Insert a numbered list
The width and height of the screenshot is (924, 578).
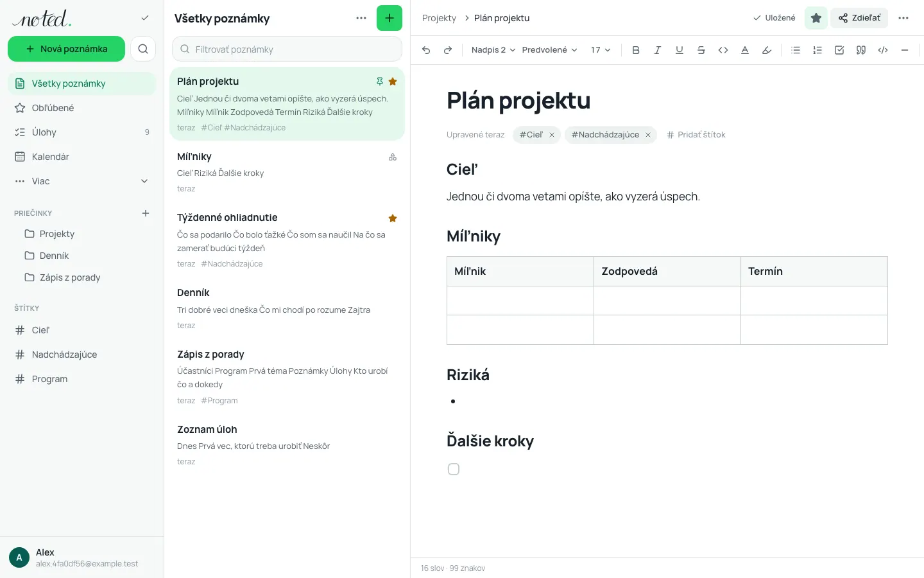point(817,50)
